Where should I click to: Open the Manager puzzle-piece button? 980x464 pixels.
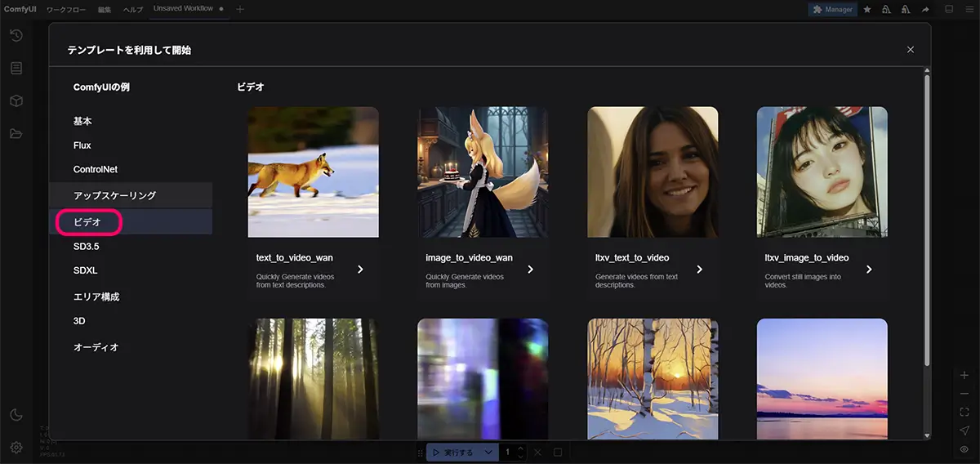(x=833, y=10)
